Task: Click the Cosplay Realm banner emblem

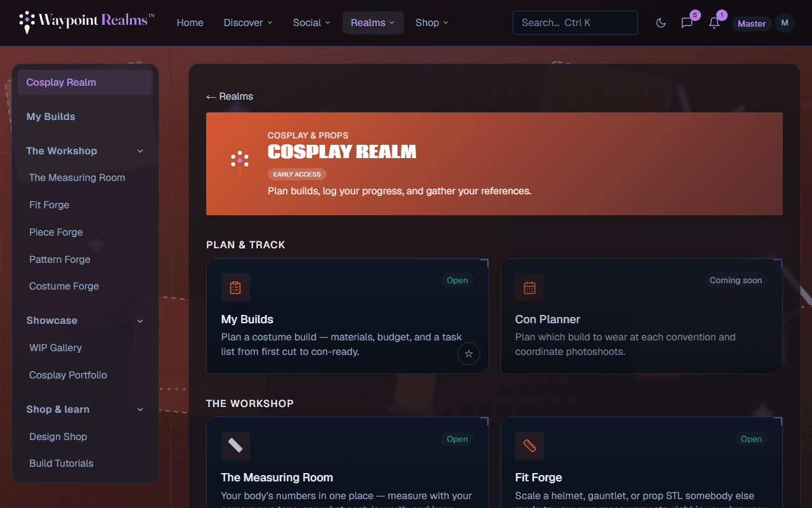Action: pyautogui.click(x=240, y=163)
